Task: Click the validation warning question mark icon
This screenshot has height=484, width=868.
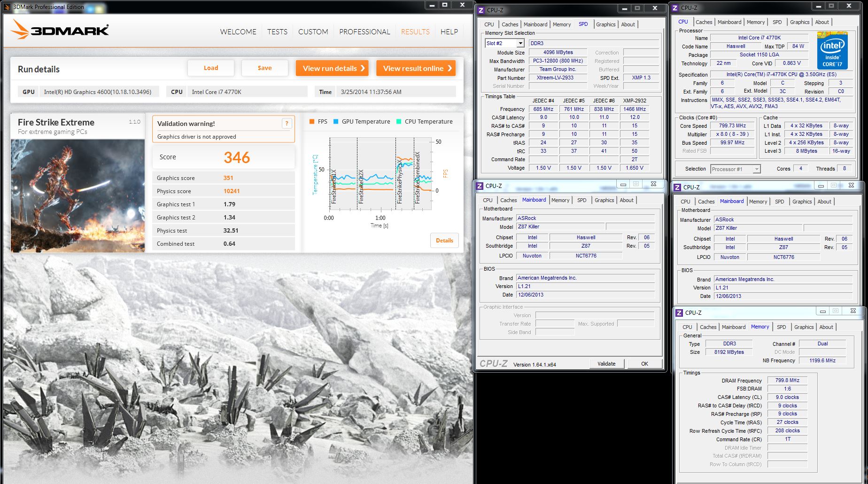Action: point(287,124)
